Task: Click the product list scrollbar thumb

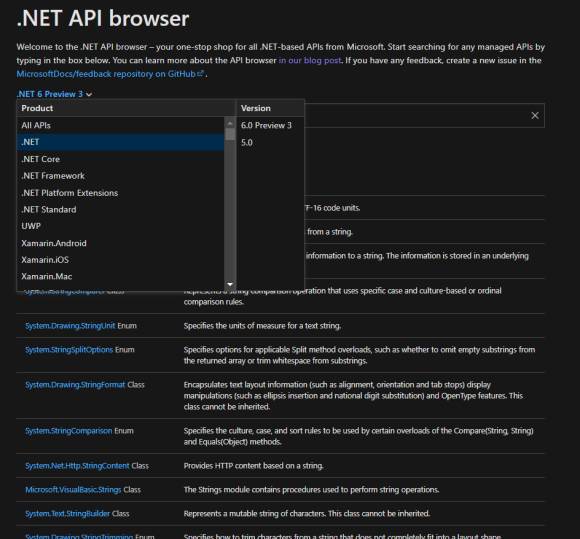Action: 230,134
